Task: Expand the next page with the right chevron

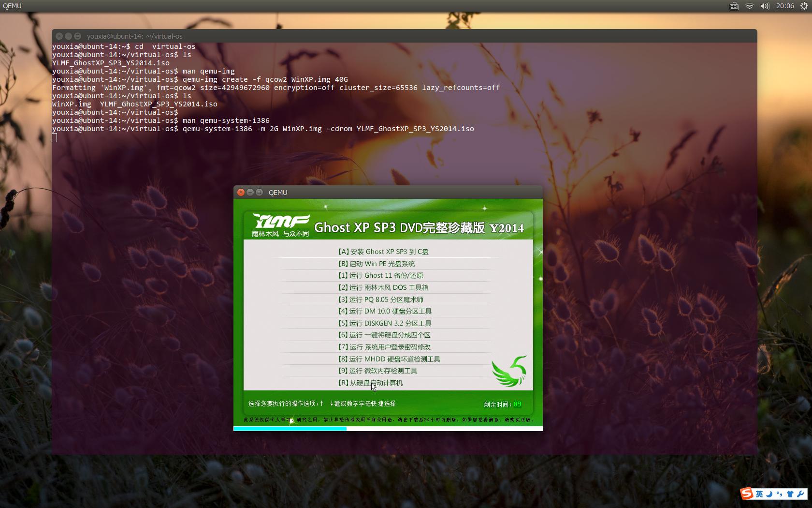Action: [x=540, y=252]
